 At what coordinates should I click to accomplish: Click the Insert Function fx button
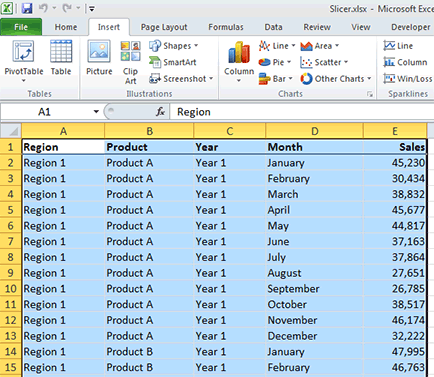click(160, 112)
